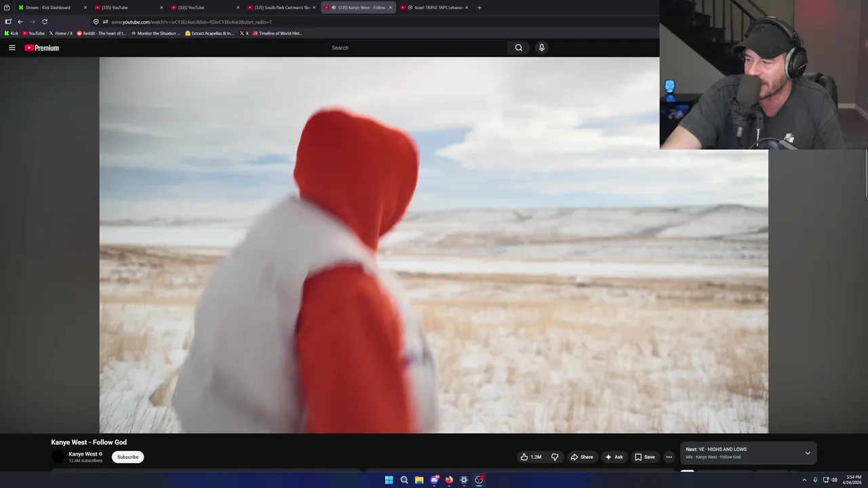This screenshot has width=868, height=488.
Task: Switch to Israel TRIPLE TAPS Lebanon tab
Action: coord(435,7)
